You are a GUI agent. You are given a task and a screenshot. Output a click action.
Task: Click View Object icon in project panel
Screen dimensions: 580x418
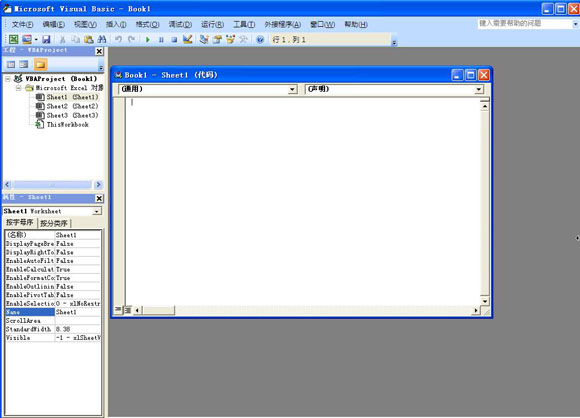24,64
